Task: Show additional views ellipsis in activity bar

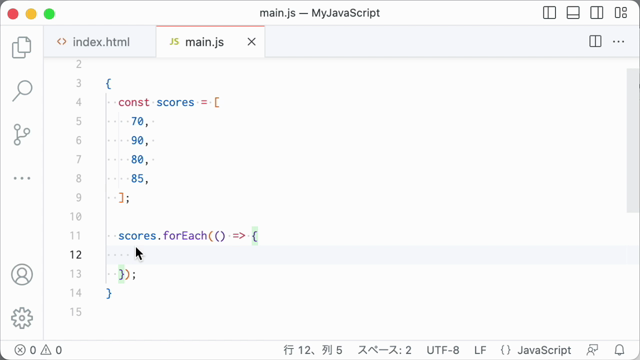Action: (x=22, y=178)
